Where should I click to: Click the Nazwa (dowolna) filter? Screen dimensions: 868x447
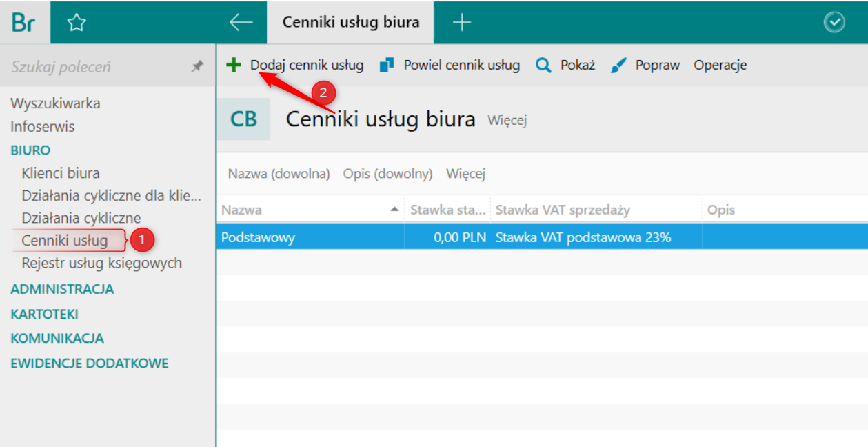[x=279, y=174]
